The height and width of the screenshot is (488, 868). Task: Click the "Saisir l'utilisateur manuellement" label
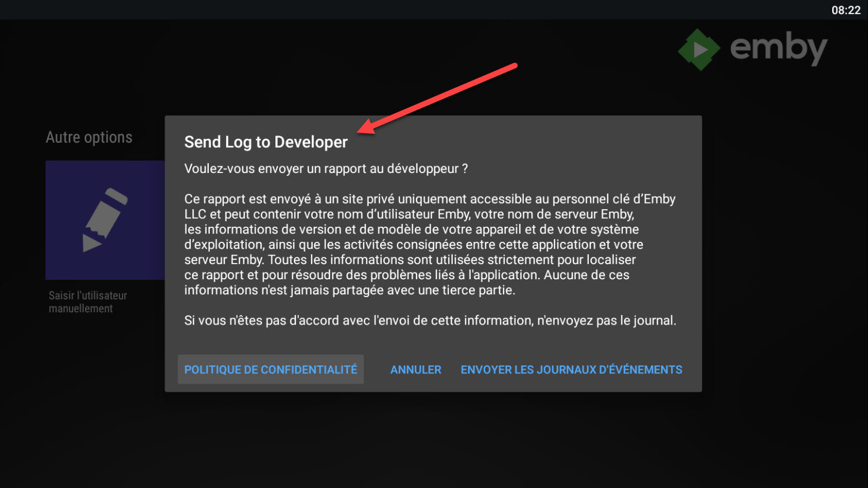(88, 302)
